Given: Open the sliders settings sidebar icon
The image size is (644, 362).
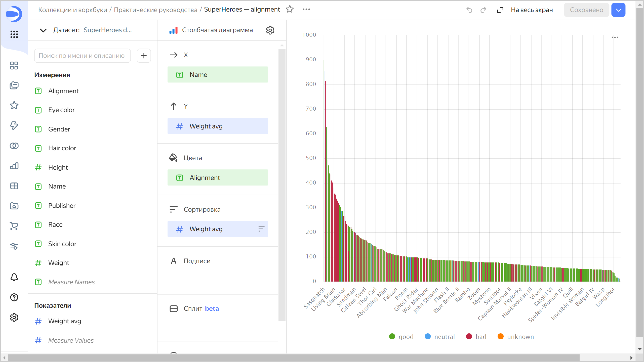Looking at the screenshot, I should click(x=14, y=246).
